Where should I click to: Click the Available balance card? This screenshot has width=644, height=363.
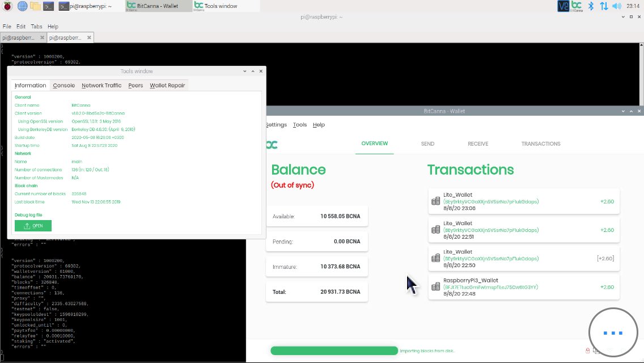click(317, 216)
